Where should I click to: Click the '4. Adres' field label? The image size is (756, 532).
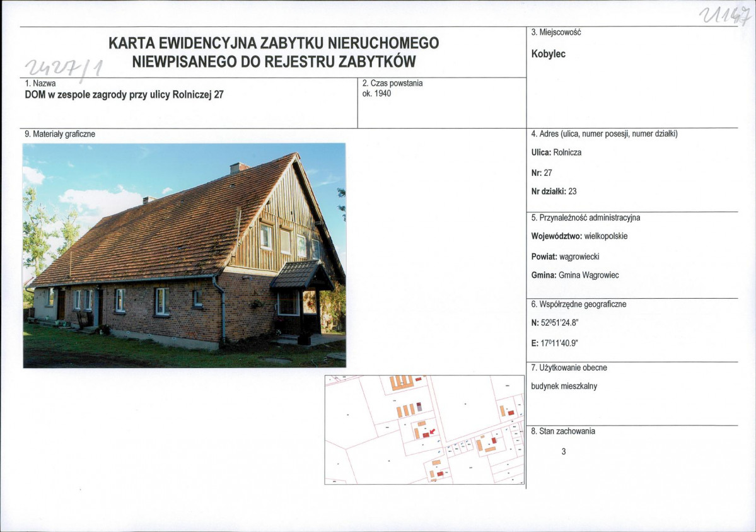[x=605, y=134]
